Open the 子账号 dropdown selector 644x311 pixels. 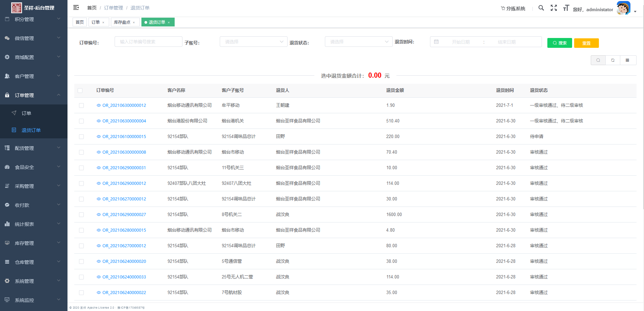[x=253, y=41]
